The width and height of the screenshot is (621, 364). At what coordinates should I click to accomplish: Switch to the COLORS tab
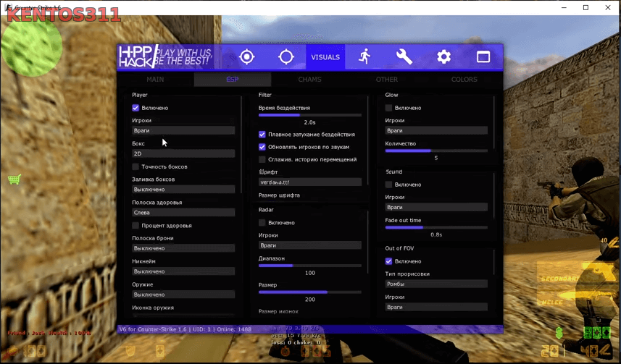[464, 80]
